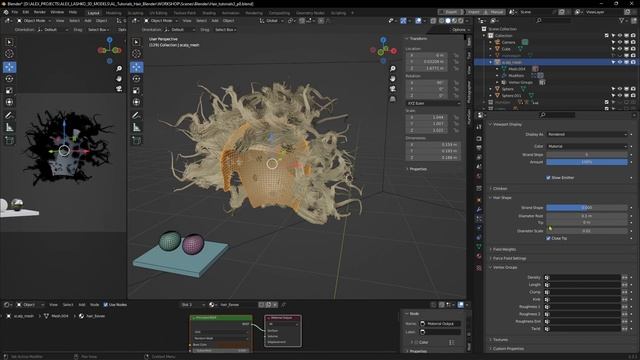The image size is (640, 360).
Task: Select the Annotate tool in main viewport toolbar
Action: click(136, 116)
